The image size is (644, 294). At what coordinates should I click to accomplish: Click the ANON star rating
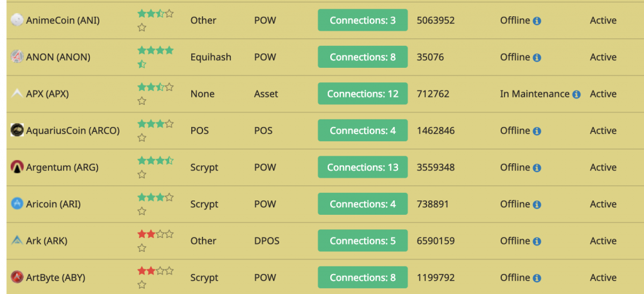[x=155, y=57]
